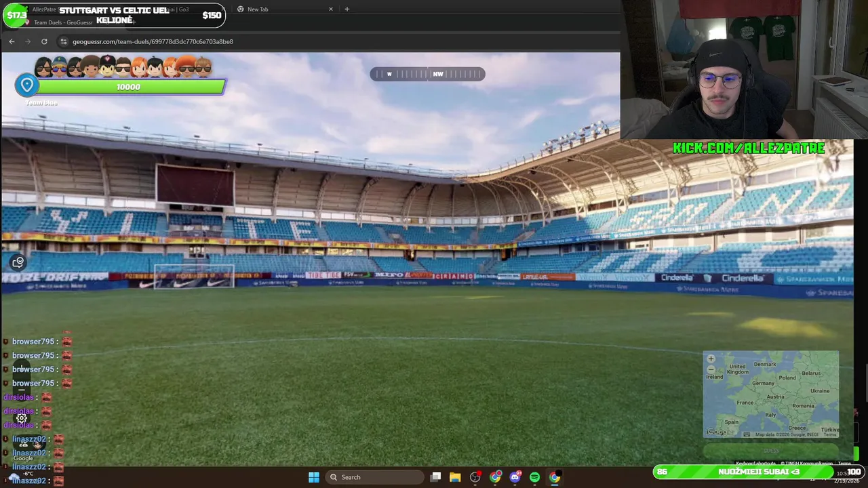Click the Team blue 10000 health bar

pos(130,87)
